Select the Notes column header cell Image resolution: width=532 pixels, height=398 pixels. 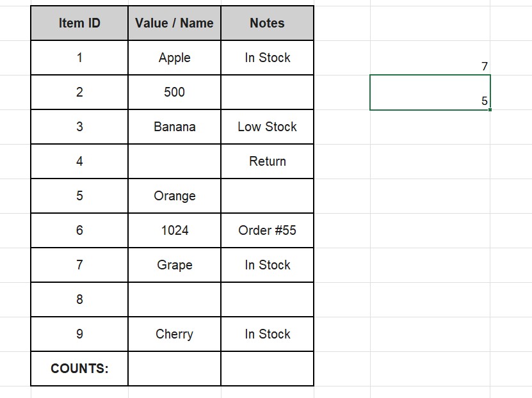(x=267, y=23)
